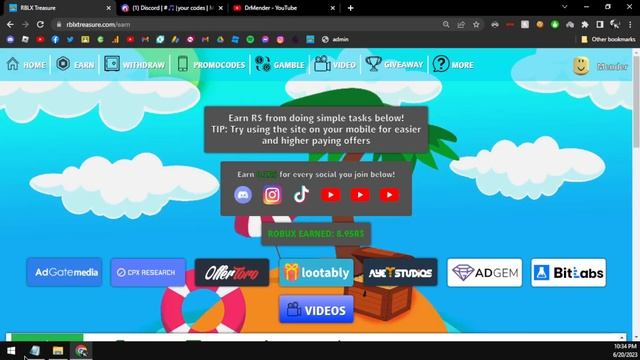This screenshot has width=640, height=360.
Task: Go back in browser history
Action: pyautogui.click(x=10, y=24)
